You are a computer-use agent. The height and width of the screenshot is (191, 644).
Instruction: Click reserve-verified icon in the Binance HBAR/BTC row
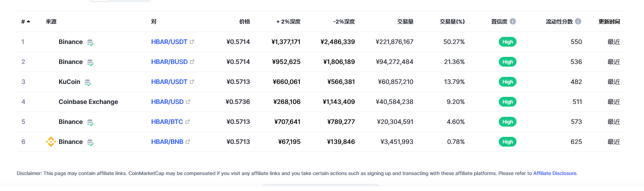(90, 122)
